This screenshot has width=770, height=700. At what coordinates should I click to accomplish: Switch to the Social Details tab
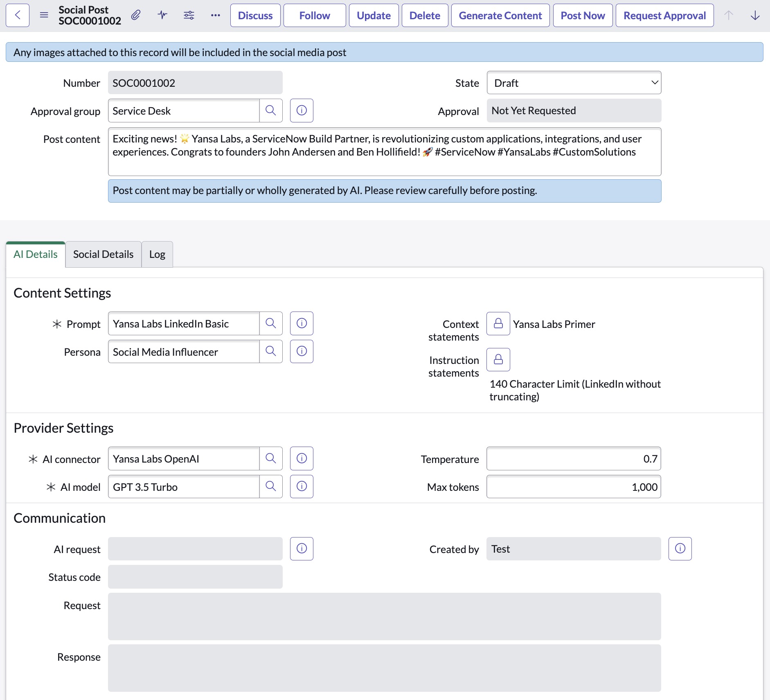tap(103, 254)
